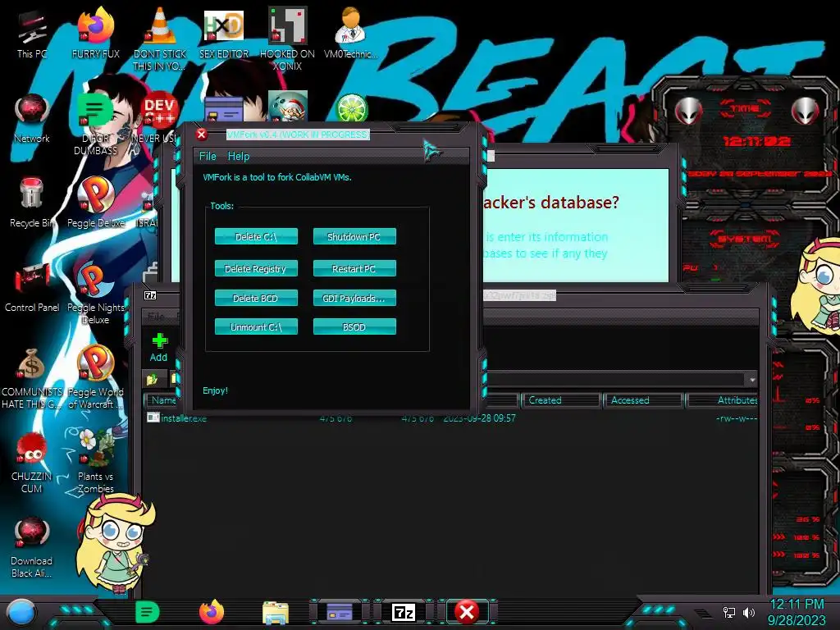This screenshot has height=630, width=840.
Task: Open the Peggle Deluxe desktop icon
Action: click(95, 203)
